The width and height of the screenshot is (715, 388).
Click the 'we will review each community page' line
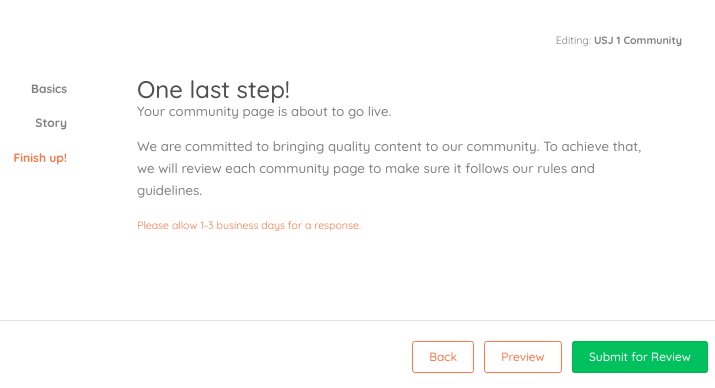pos(366,169)
